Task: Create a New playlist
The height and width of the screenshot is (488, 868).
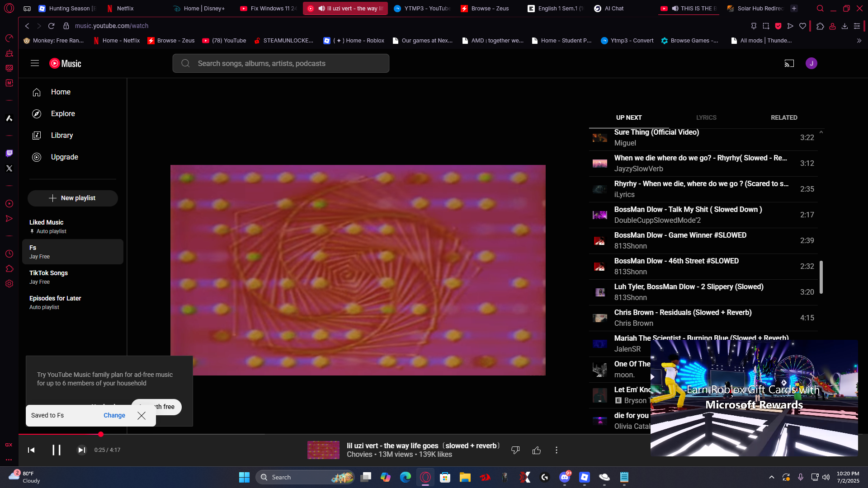Action: pyautogui.click(x=73, y=198)
